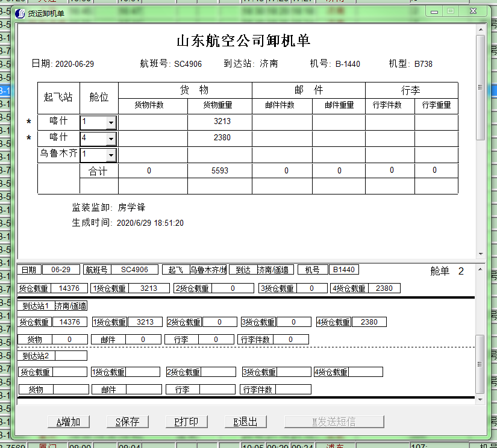The height and width of the screenshot is (448, 497).
Task: Click the 山东航空公司卸机单 form title
Action: click(x=243, y=41)
